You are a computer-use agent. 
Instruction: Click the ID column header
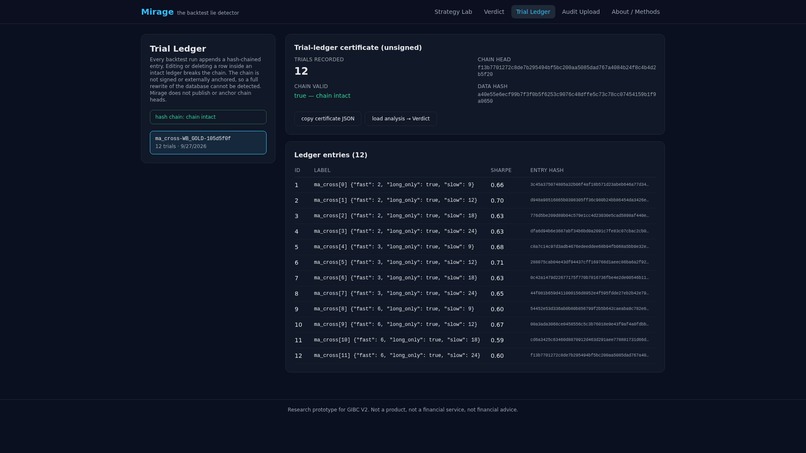click(x=297, y=170)
